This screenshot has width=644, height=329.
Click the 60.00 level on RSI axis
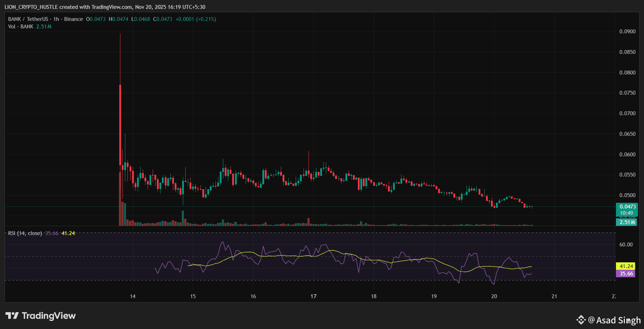(x=626, y=245)
